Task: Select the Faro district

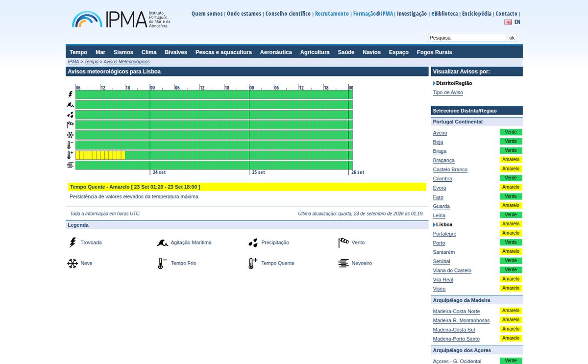Action: 438,197
